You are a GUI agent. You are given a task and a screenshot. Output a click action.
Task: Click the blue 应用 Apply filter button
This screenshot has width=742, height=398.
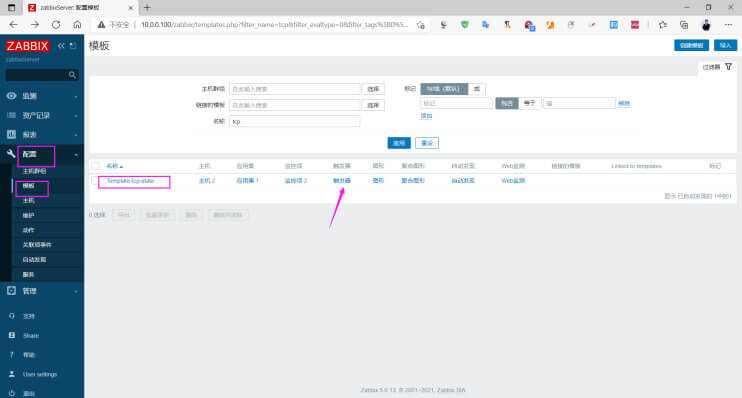pyautogui.click(x=399, y=143)
